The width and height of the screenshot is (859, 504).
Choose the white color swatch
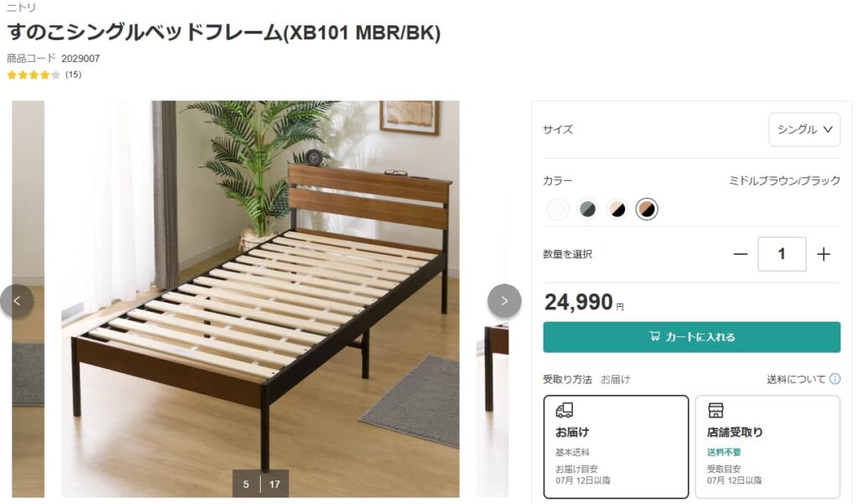point(558,209)
